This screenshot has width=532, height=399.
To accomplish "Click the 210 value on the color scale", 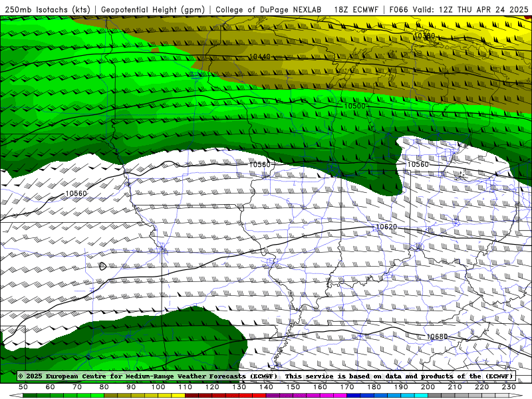I will (x=455, y=387).
